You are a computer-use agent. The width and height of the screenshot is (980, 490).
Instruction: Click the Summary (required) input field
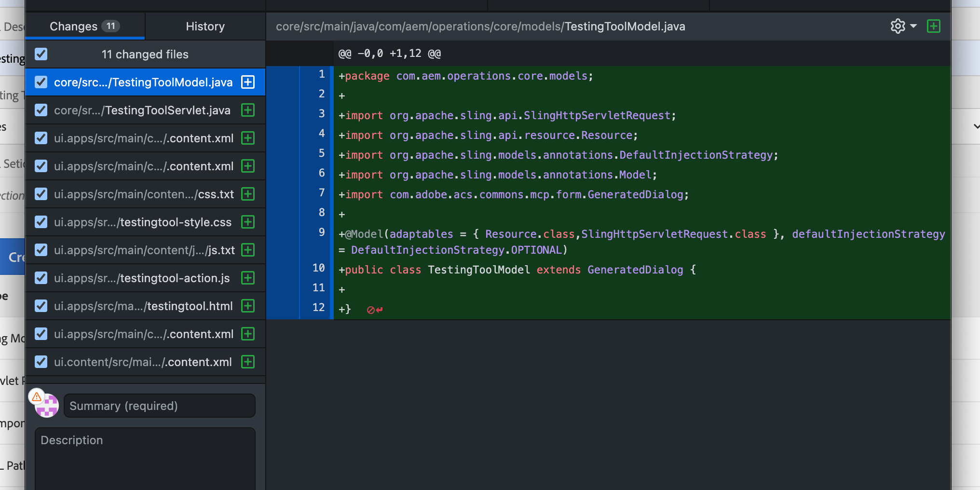pos(159,406)
